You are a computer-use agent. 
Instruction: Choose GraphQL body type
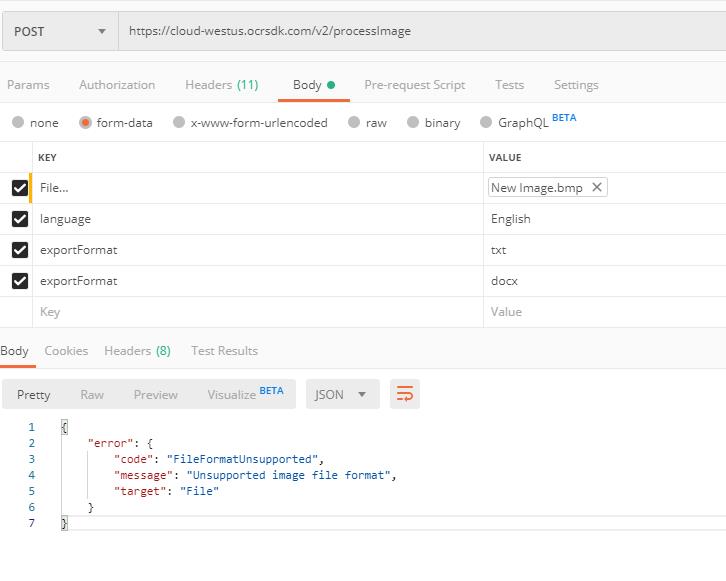pos(486,122)
